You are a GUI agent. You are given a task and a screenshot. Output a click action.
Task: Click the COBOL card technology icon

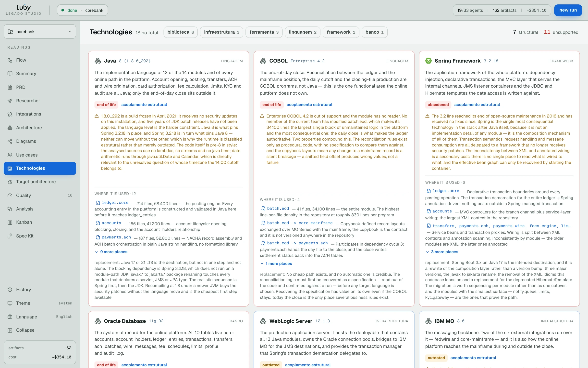tap(263, 61)
